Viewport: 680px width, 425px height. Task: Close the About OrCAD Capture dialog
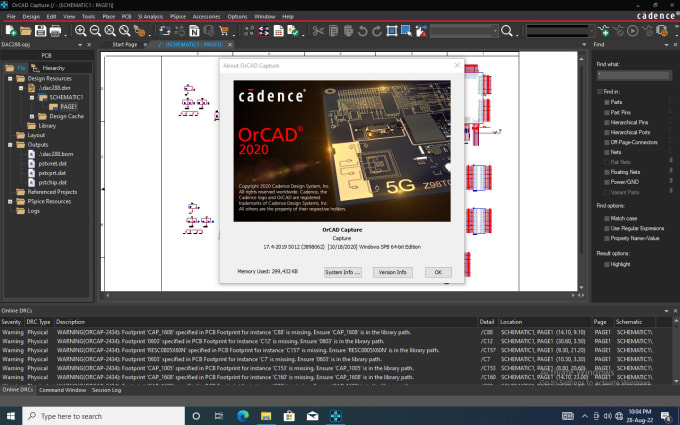tap(457, 65)
